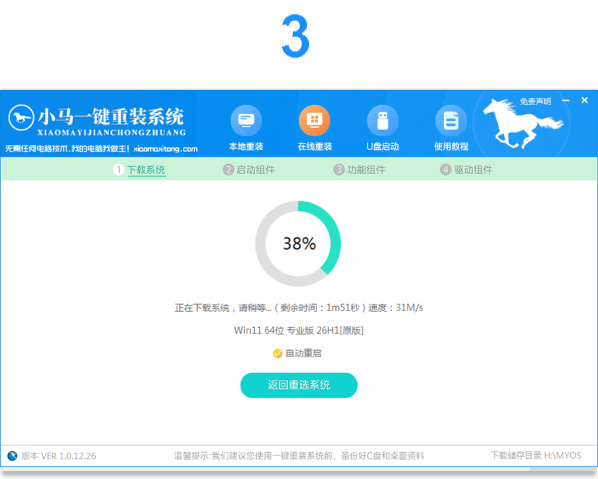This screenshot has width=598, height=479.
Task: Close the reinstall tool window
Action: point(584,100)
